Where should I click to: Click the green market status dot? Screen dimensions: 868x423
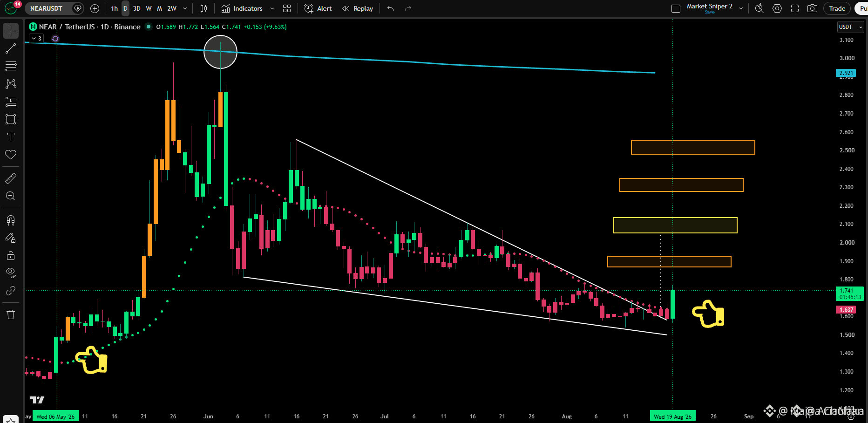point(149,27)
